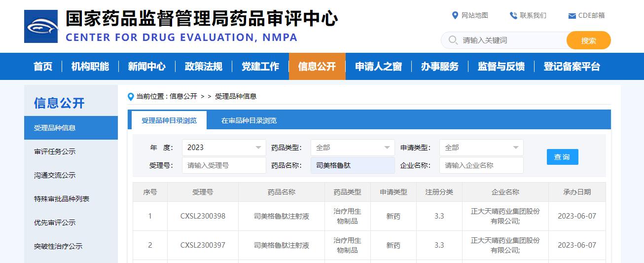Screen dimensions: 644x263
Task: Click 正大天晴药业 company in row CXSL2300397
Action: pyautogui.click(x=505, y=245)
